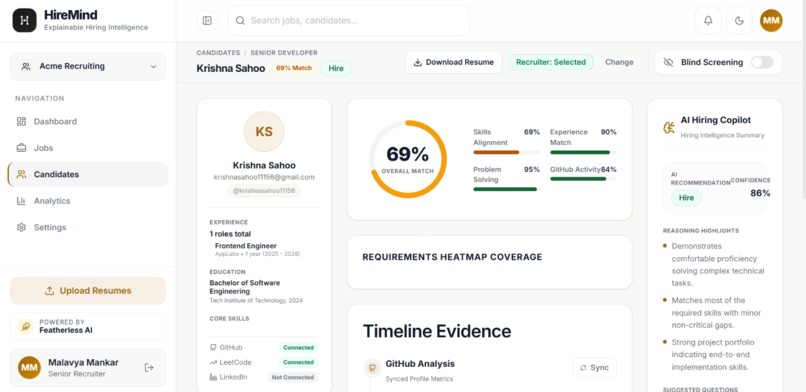Image resolution: width=806 pixels, height=392 pixels.
Task: Click the GitHub Activity progress bar
Action: [583, 179]
